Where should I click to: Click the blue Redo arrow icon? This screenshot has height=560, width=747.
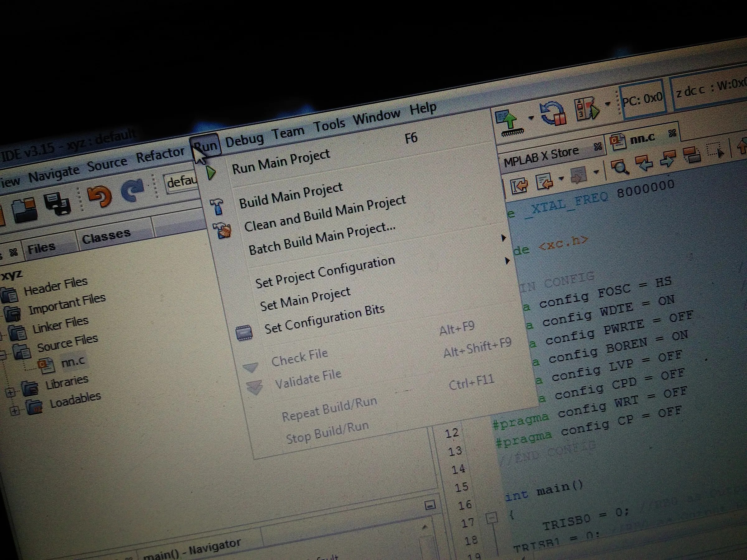click(x=133, y=191)
